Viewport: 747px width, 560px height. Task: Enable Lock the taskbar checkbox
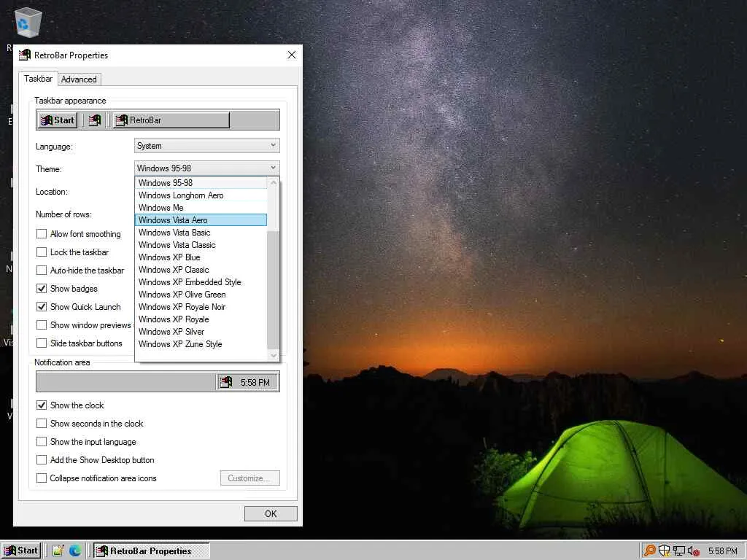pos(42,252)
